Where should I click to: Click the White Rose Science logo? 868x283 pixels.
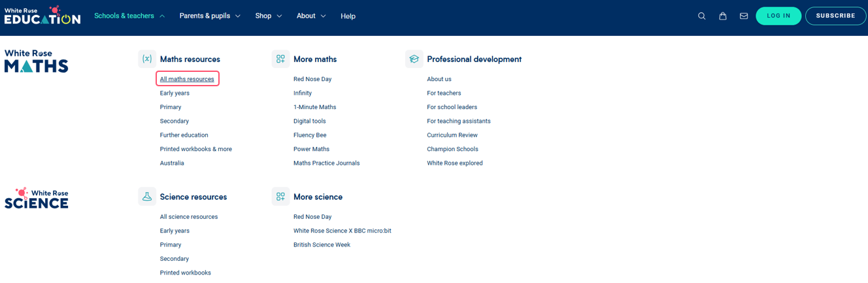click(37, 198)
